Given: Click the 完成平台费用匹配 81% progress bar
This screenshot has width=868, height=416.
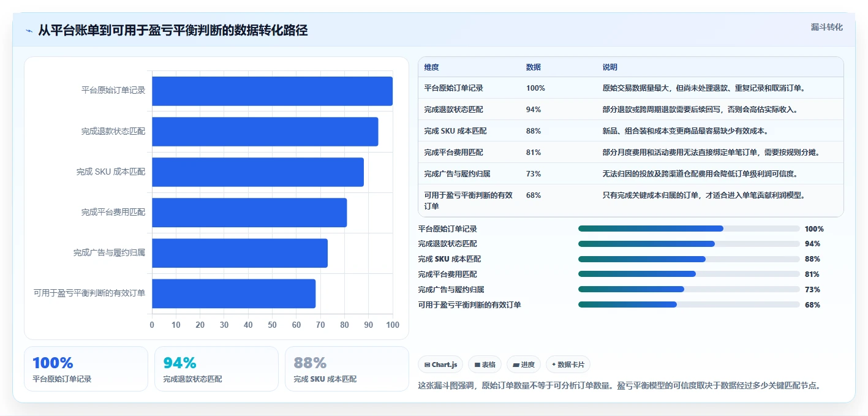Looking at the screenshot, I should click(689, 274).
